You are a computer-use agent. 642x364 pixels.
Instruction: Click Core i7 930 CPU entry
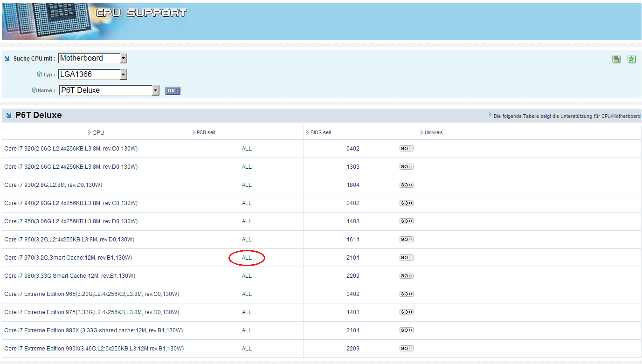coord(53,185)
